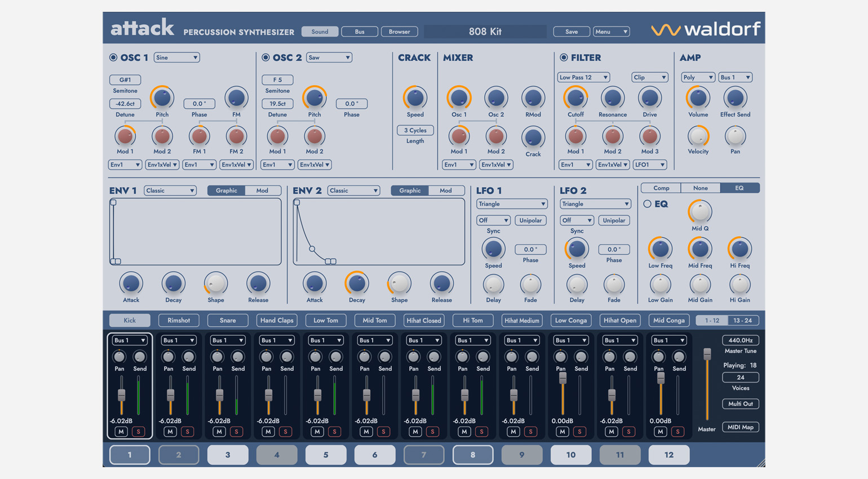Disable the Filter section power button
This screenshot has height=479, width=868.
coord(563,57)
